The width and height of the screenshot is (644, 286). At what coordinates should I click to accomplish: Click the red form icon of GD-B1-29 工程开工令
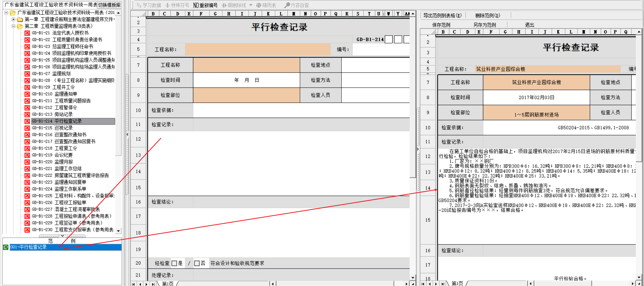pos(27,87)
